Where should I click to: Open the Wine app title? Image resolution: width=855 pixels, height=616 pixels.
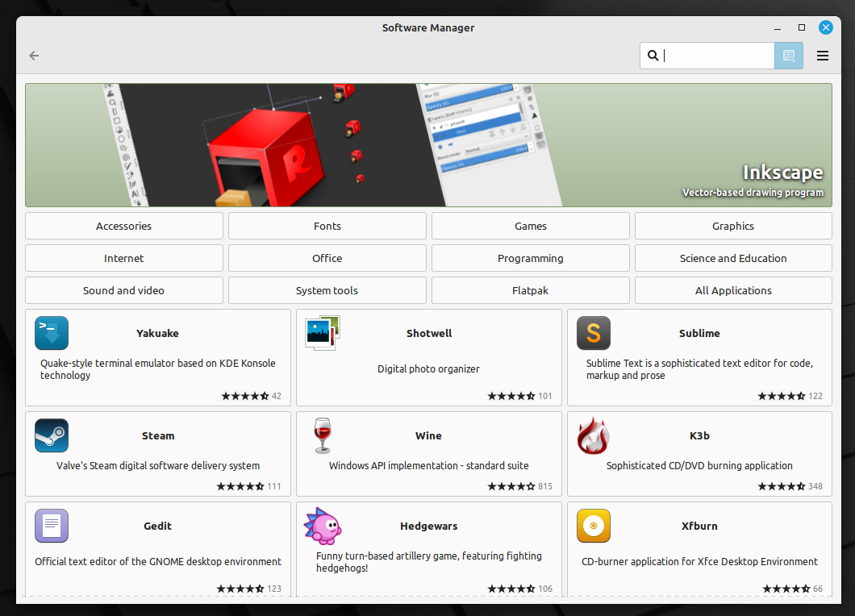click(428, 435)
